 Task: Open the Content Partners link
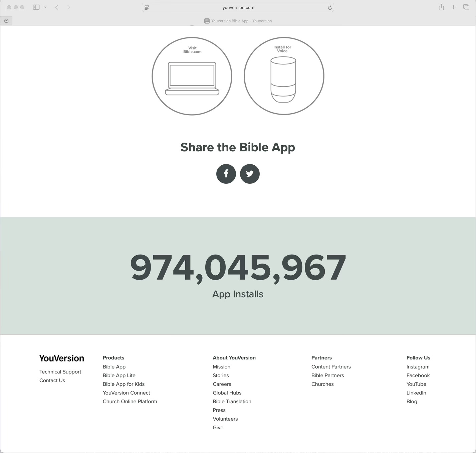(331, 367)
